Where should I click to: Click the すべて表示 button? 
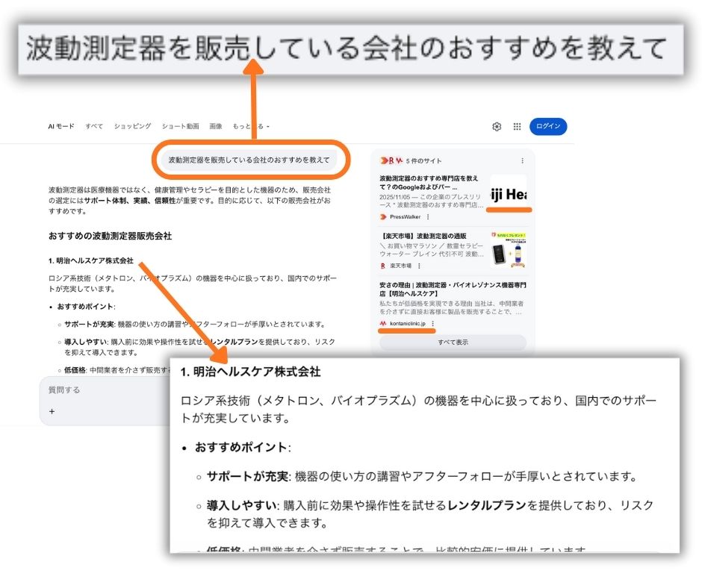454,340
